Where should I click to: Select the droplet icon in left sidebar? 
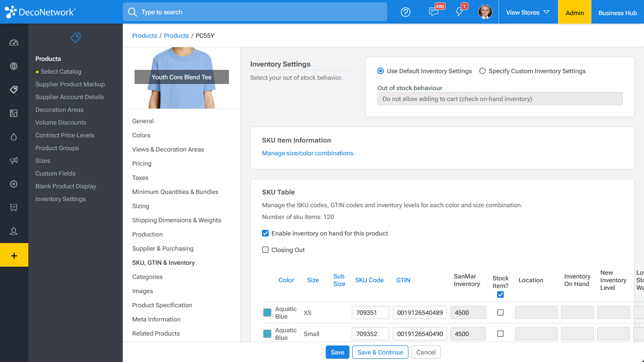coord(14,137)
